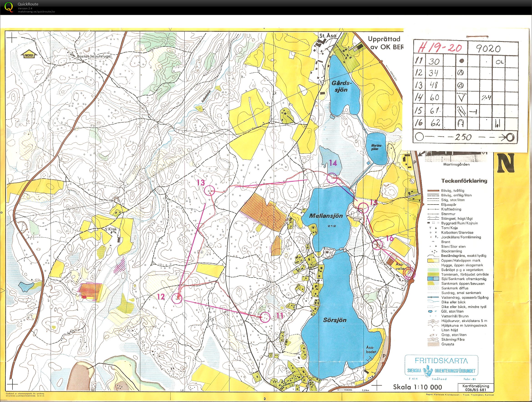Click the "Skala 1:10 000" scale text

417,387
